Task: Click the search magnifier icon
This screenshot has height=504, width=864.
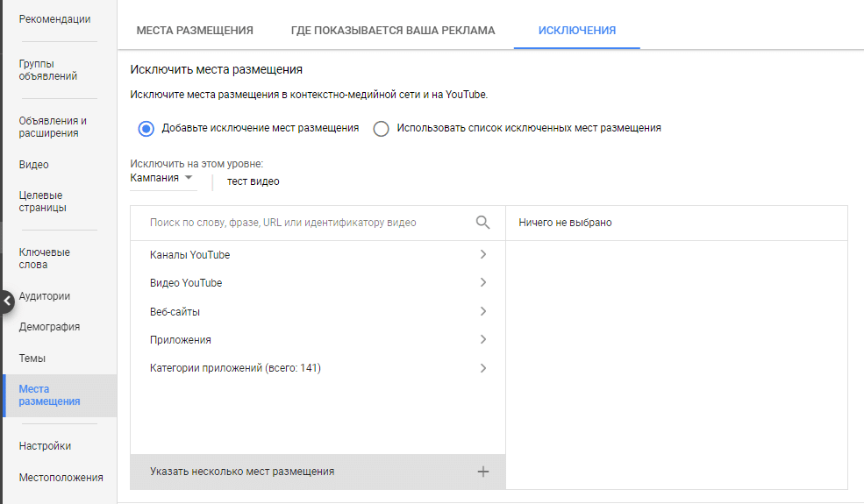Action: 482,223
